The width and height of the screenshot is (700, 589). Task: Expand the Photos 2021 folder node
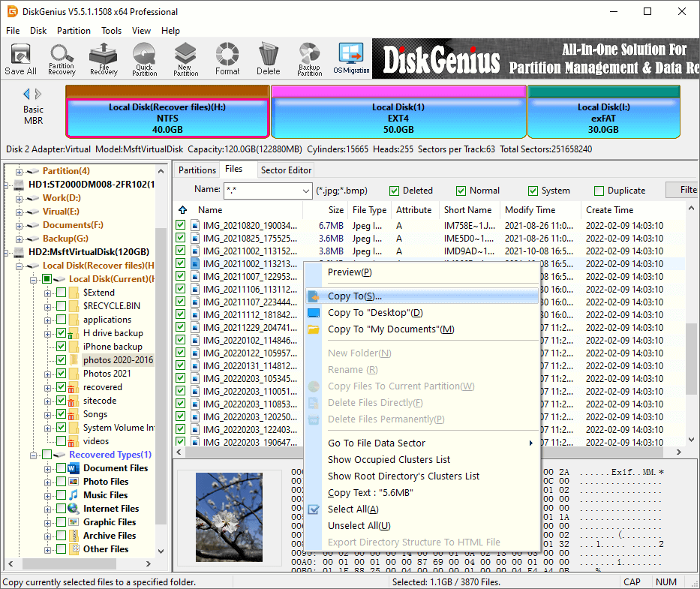[48, 374]
